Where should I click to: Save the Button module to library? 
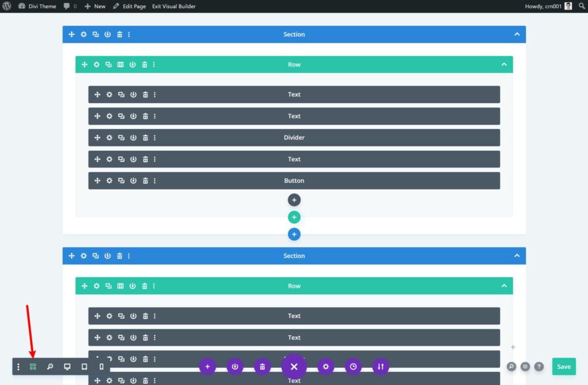tap(133, 181)
